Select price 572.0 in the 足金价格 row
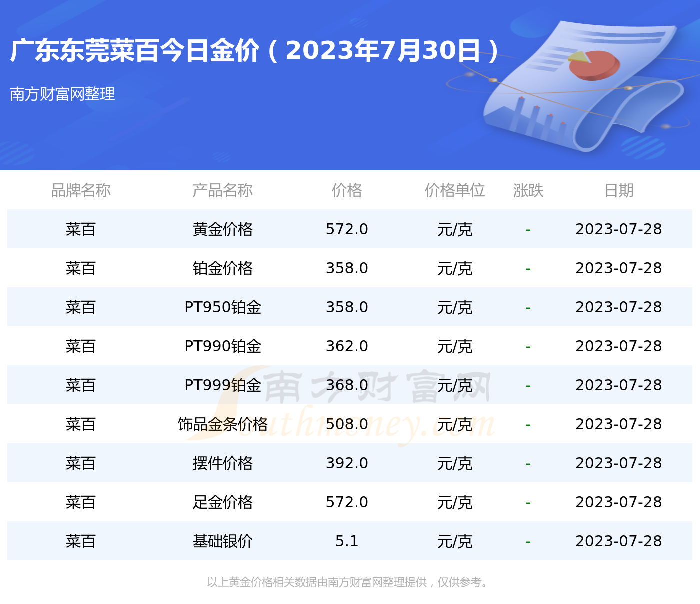This screenshot has width=700, height=604. coord(347,502)
